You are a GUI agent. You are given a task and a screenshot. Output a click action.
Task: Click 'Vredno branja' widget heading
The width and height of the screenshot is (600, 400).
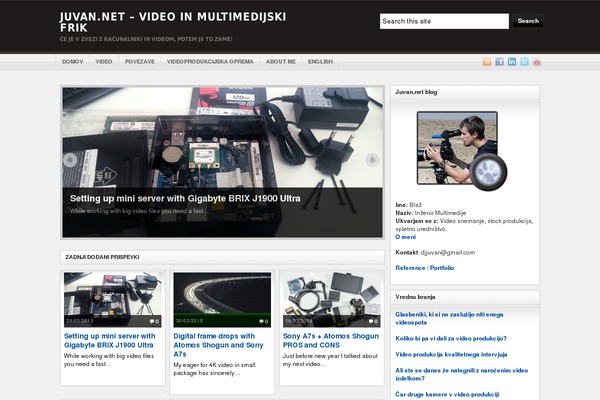click(x=415, y=297)
